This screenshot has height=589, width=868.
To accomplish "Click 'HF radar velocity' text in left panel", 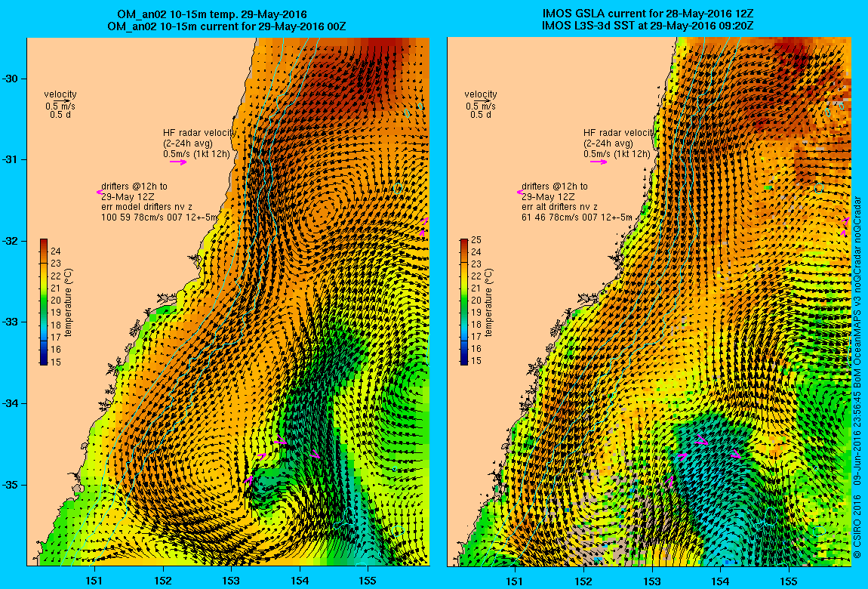I will 199,133.
